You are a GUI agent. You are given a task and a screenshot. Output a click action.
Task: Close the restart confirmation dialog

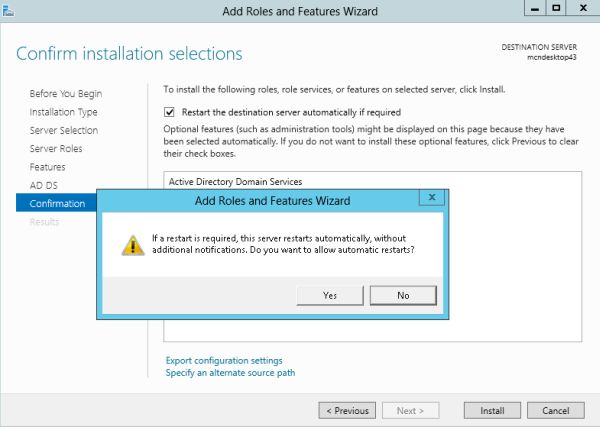[431, 198]
